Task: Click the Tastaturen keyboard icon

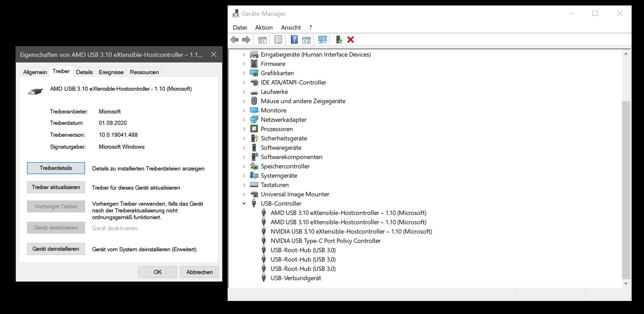Action: click(x=254, y=185)
